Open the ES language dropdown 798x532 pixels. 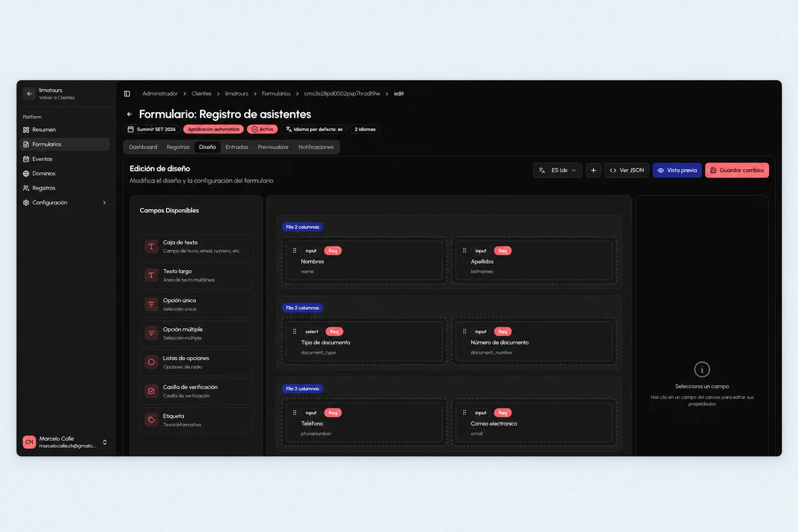pyautogui.click(x=558, y=170)
